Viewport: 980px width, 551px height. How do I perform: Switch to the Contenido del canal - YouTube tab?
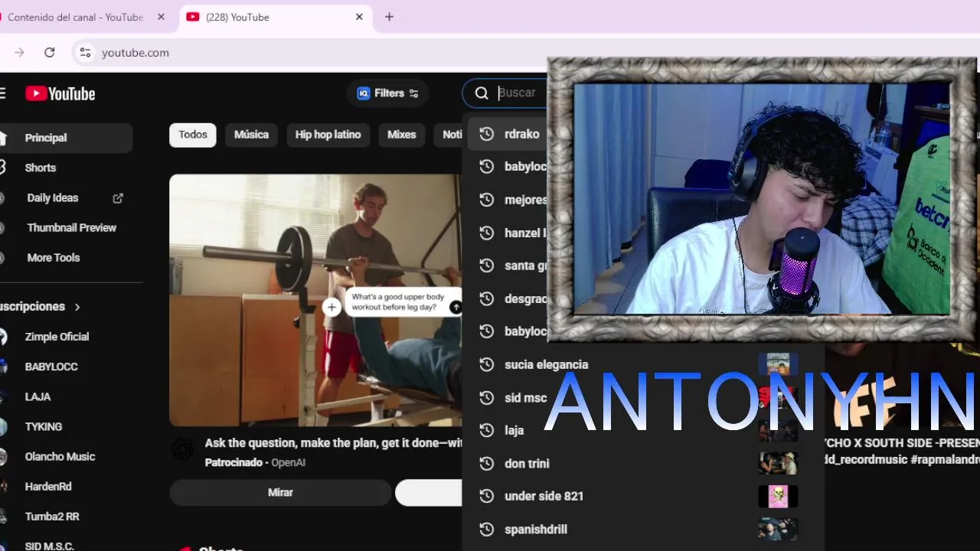(x=75, y=17)
